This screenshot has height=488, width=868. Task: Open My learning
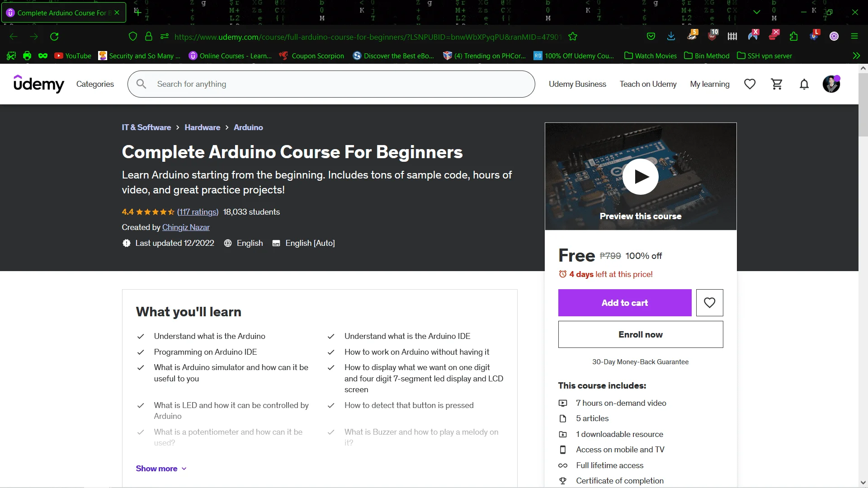709,84
